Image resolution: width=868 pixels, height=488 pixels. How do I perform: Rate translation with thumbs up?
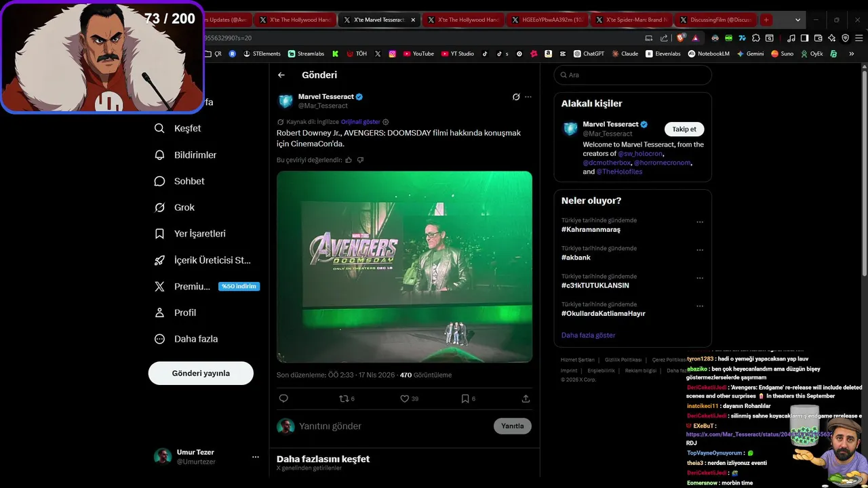pos(349,160)
